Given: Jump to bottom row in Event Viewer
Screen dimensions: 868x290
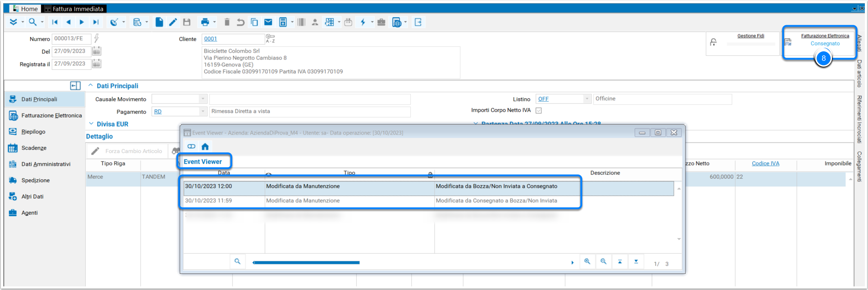Looking at the screenshot, I should click(636, 261).
